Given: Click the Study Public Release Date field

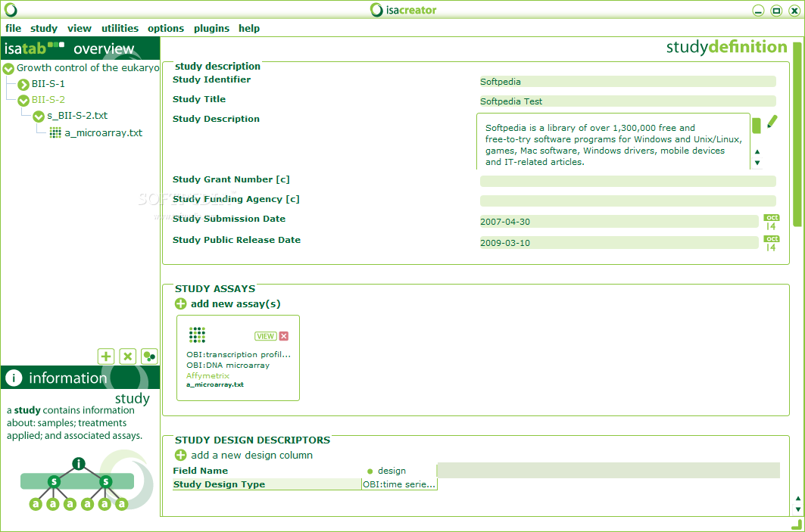Looking at the screenshot, I should 619,243.
